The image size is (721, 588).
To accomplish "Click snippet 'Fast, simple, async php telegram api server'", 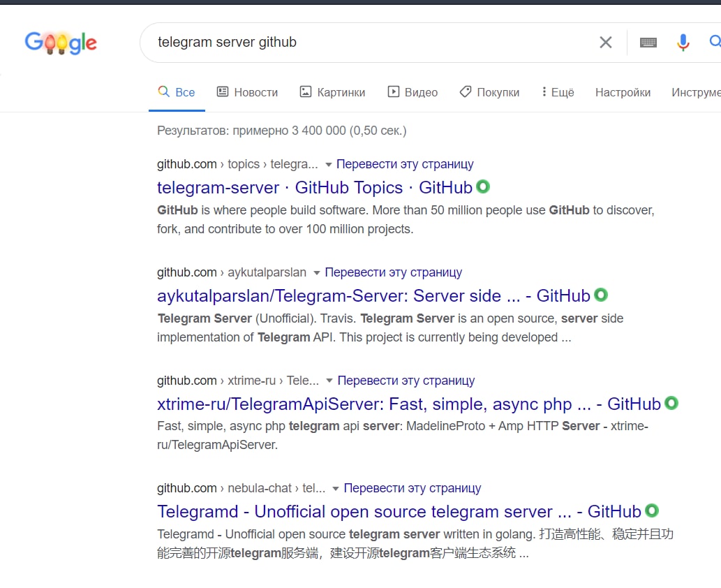I will tap(403, 435).
